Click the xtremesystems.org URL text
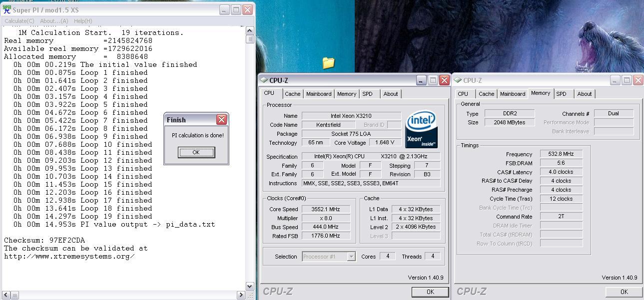 [x=69, y=256]
